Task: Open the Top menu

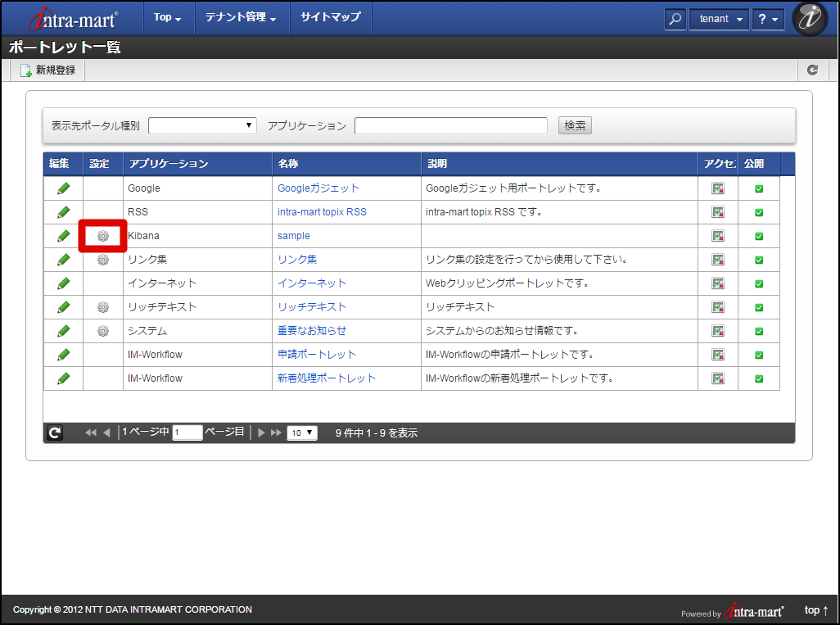Action: pos(167,18)
